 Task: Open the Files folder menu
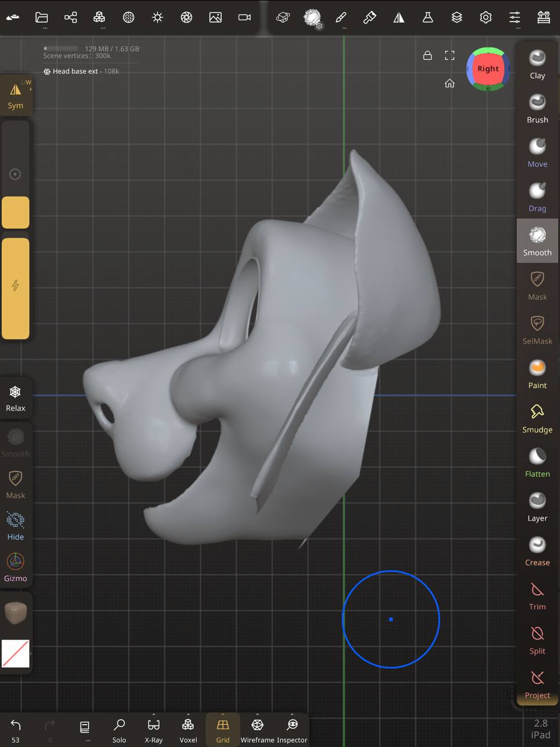click(x=41, y=18)
